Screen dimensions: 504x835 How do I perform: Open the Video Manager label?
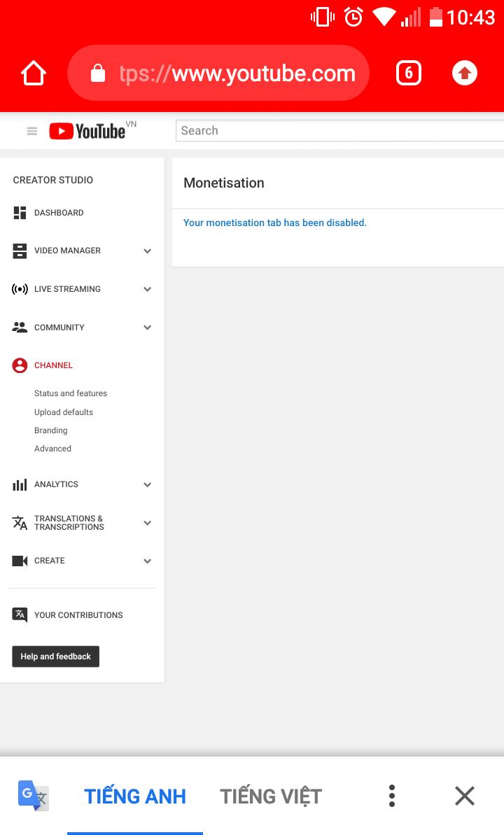click(x=67, y=251)
